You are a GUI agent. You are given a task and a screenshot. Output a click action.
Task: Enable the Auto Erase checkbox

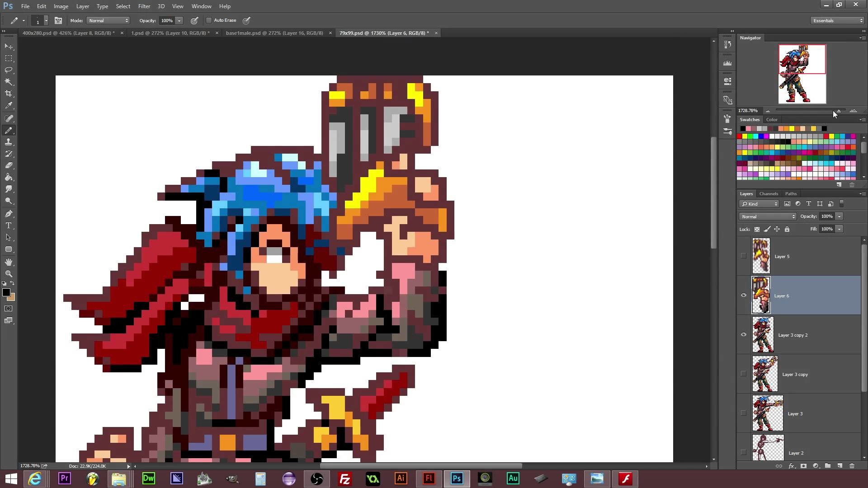pyautogui.click(x=209, y=20)
